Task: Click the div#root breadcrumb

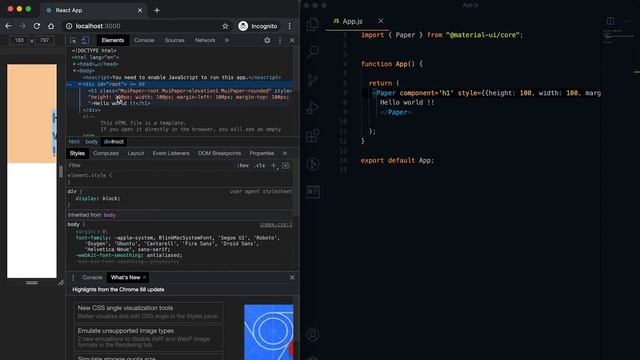Action: coord(113,142)
